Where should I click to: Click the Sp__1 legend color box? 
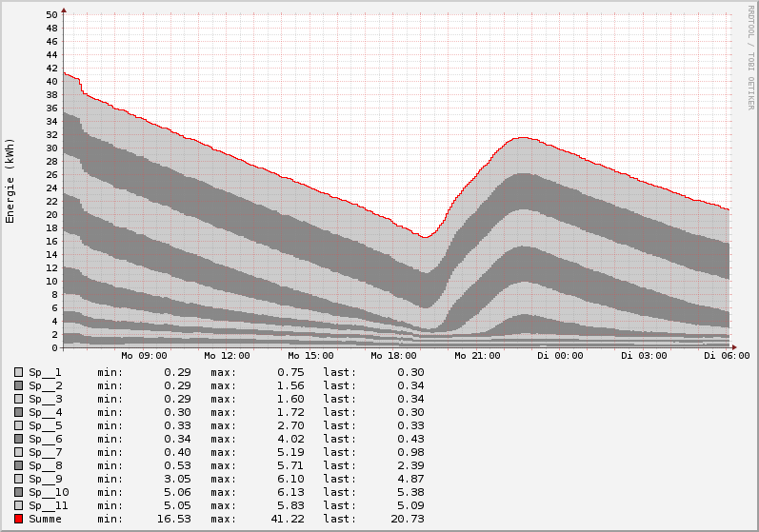click(18, 372)
